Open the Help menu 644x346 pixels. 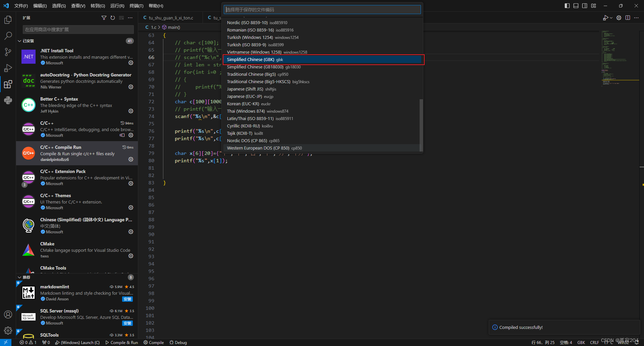point(156,6)
